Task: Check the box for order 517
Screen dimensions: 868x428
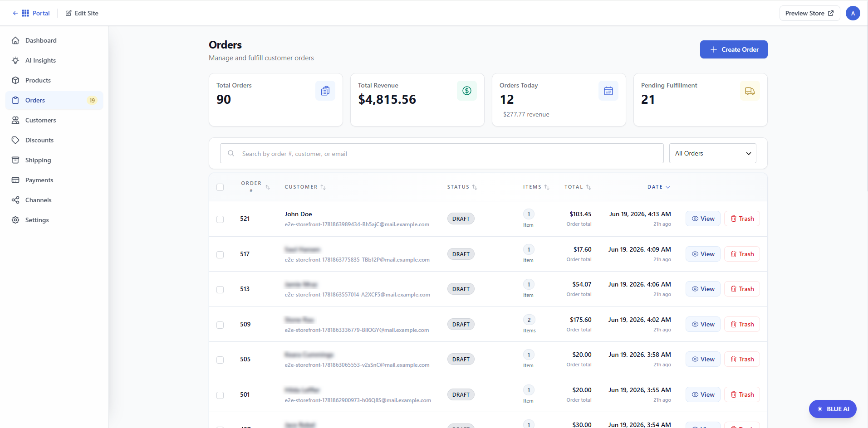Action: pyautogui.click(x=220, y=255)
